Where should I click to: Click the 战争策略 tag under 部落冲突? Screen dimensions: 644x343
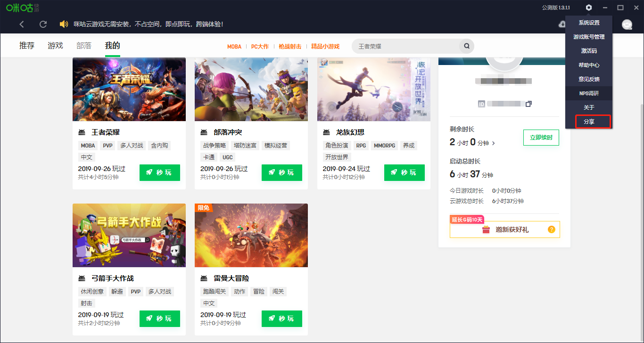pyautogui.click(x=215, y=146)
